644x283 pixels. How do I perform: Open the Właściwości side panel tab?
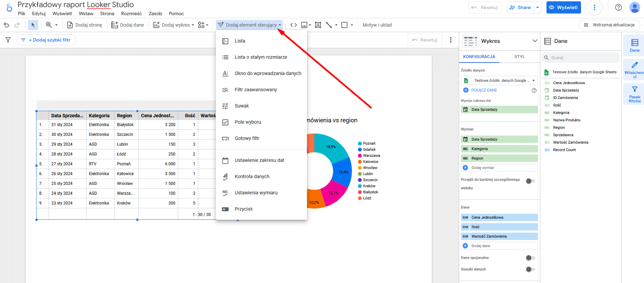click(635, 70)
